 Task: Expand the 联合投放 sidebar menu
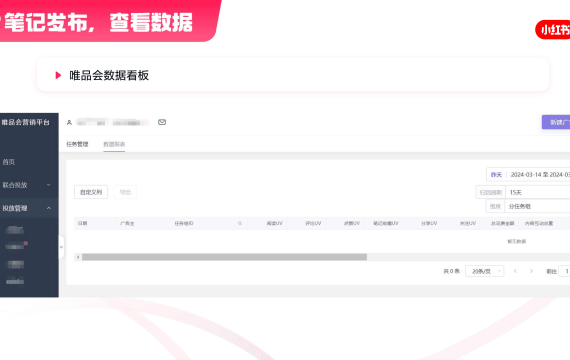pyautogui.click(x=29, y=185)
